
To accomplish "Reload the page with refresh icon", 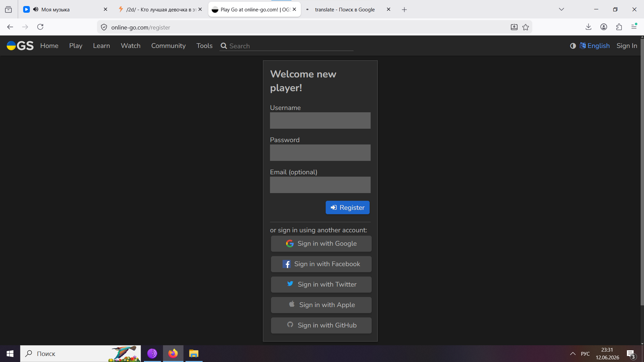I will pyautogui.click(x=40, y=27).
